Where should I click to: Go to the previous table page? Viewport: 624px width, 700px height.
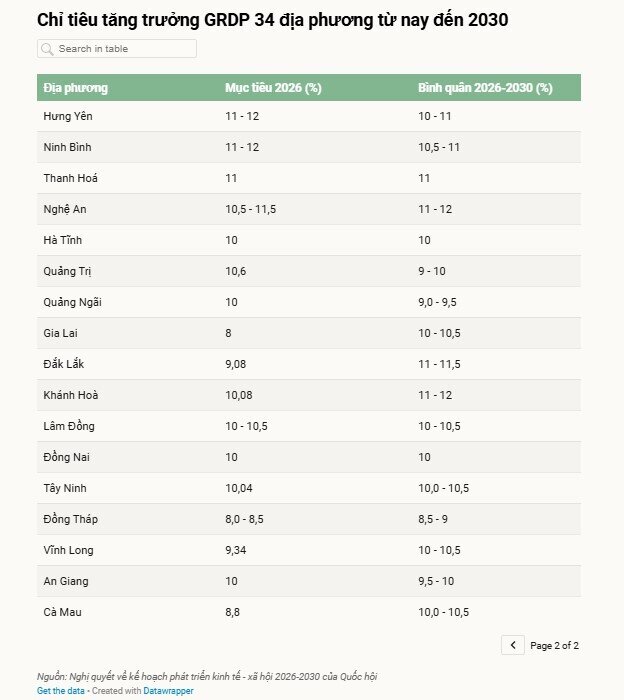click(x=512, y=645)
